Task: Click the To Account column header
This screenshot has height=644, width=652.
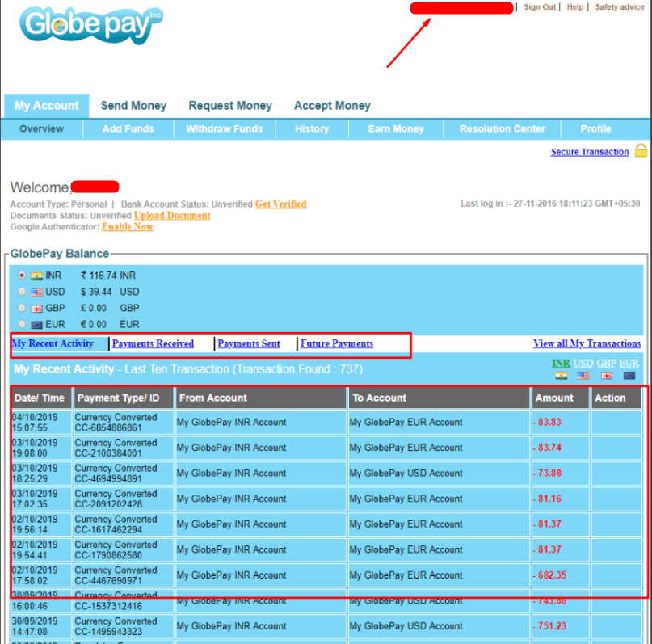Action: click(439, 398)
